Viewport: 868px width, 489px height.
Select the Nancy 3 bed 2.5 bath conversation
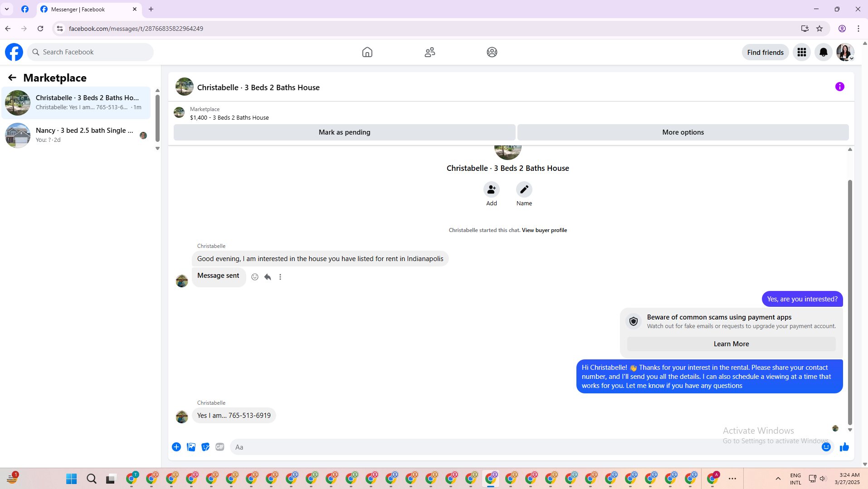76,135
